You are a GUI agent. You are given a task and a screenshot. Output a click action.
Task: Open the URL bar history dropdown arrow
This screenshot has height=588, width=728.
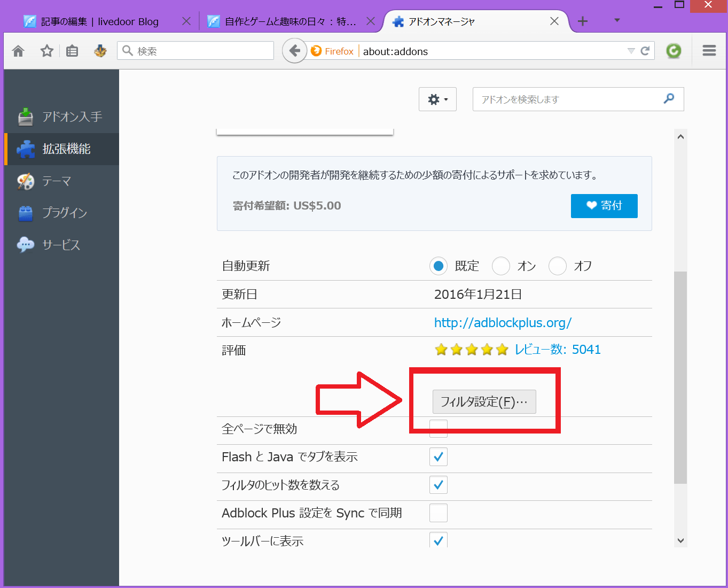click(x=631, y=51)
